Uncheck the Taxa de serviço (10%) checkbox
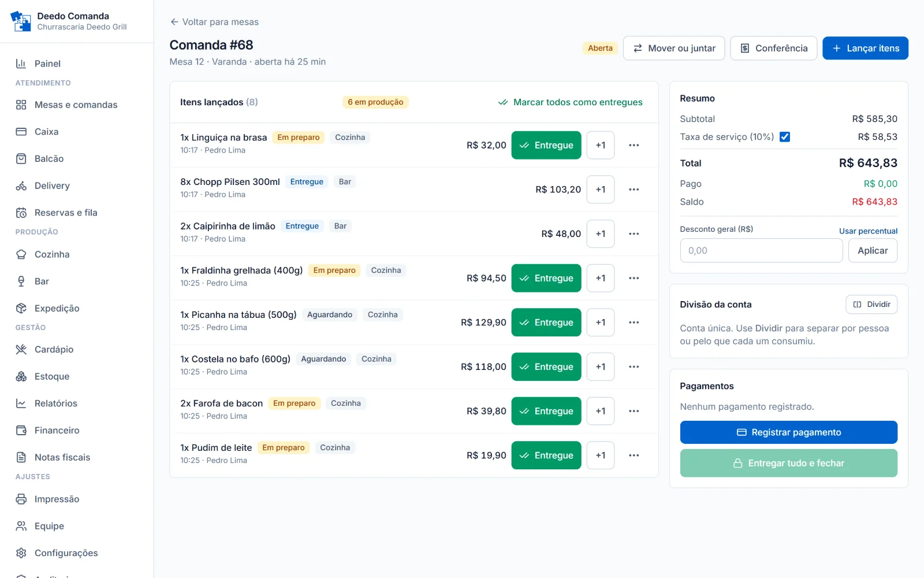Image resolution: width=924 pixels, height=578 pixels. pyautogui.click(x=785, y=137)
